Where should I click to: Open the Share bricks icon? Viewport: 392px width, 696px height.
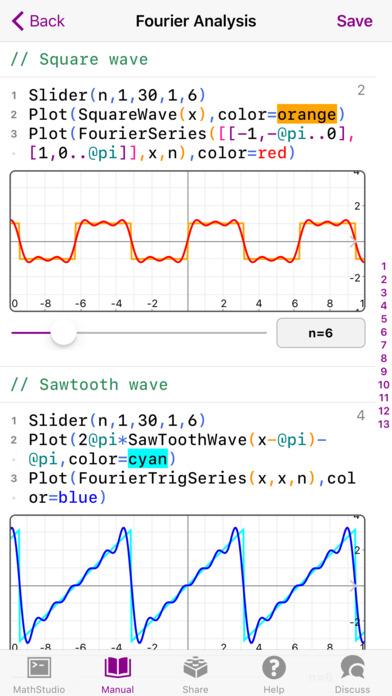195,668
